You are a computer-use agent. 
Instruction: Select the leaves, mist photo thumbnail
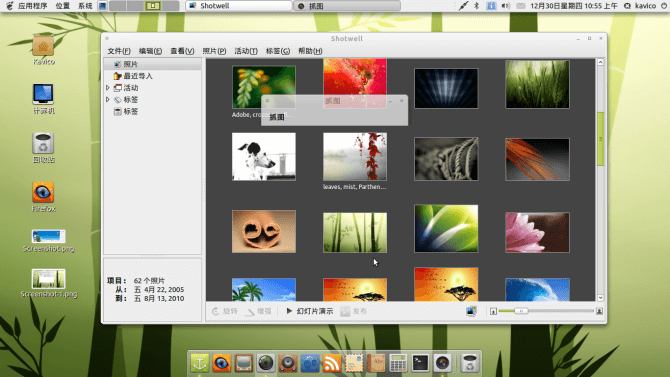coord(355,156)
